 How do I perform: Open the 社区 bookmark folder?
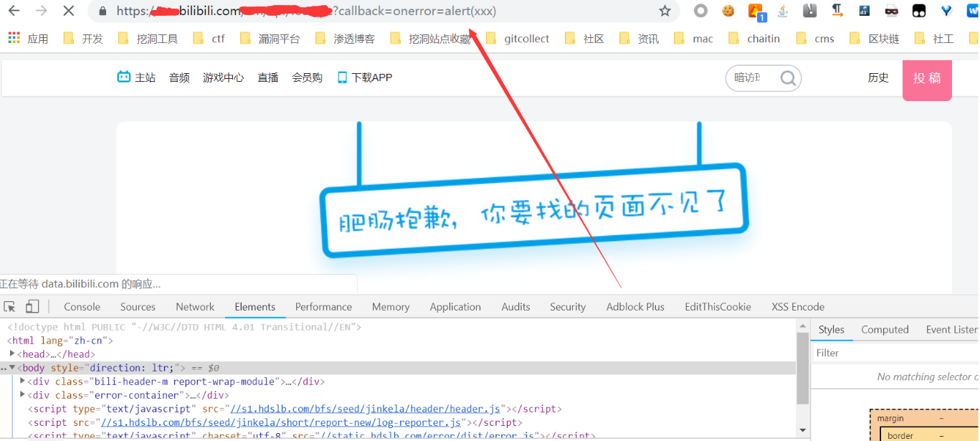click(x=584, y=39)
